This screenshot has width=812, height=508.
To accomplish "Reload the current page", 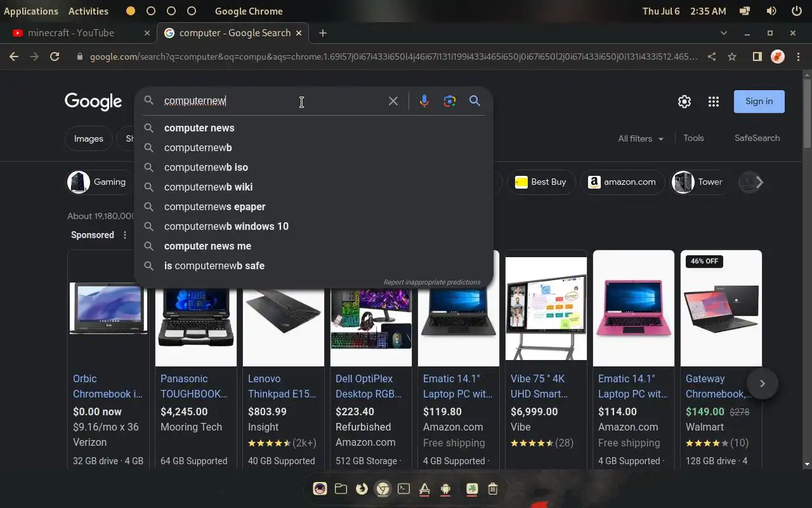I will coord(55,57).
